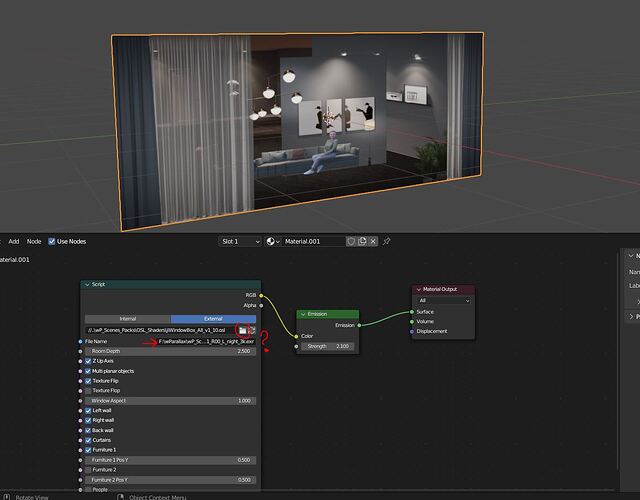This screenshot has height=500, width=640.
Task: Uncheck Texture Flip
Action: click(x=88, y=381)
